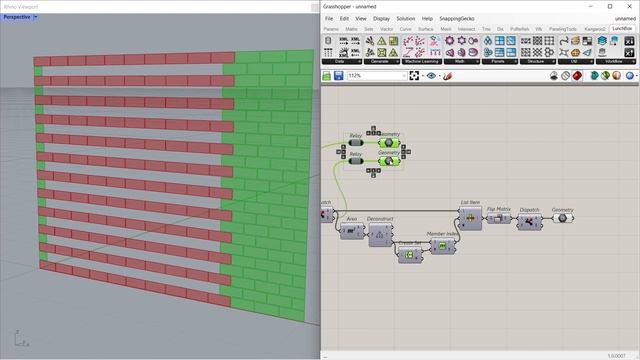This screenshot has height=360, width=640.
Task: Click the Diamond Panels icon in Panels group
Action: [488, 40]
